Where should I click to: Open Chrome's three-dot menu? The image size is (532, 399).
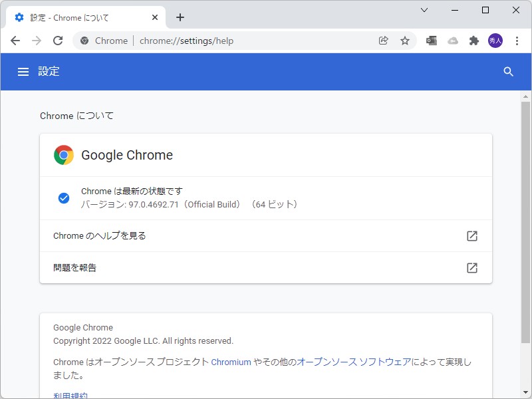518,41
